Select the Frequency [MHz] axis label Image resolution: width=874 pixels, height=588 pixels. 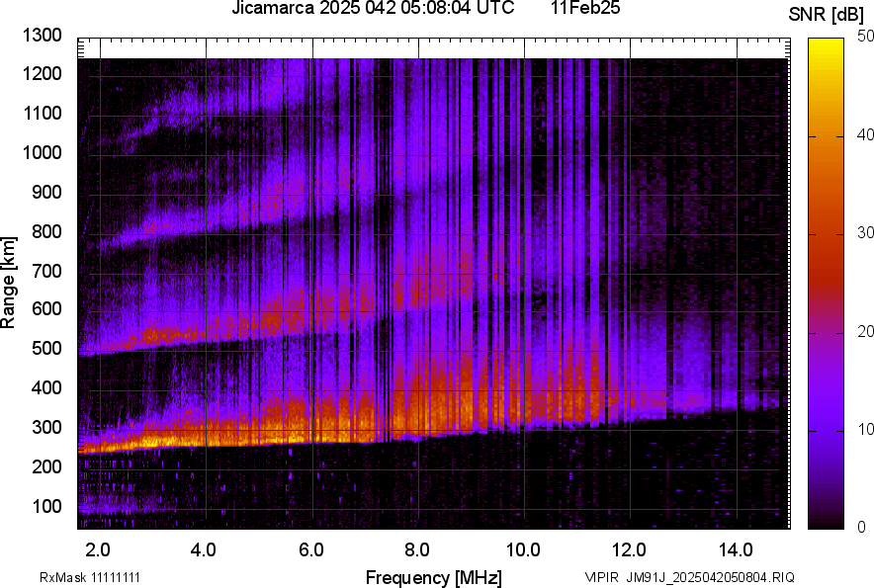coord(433,577)
